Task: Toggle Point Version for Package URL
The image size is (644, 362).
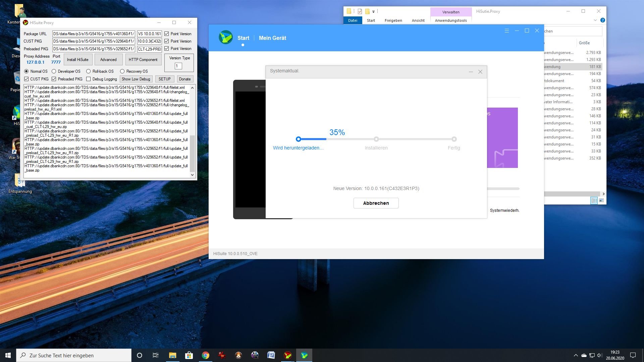Action: 167,34
